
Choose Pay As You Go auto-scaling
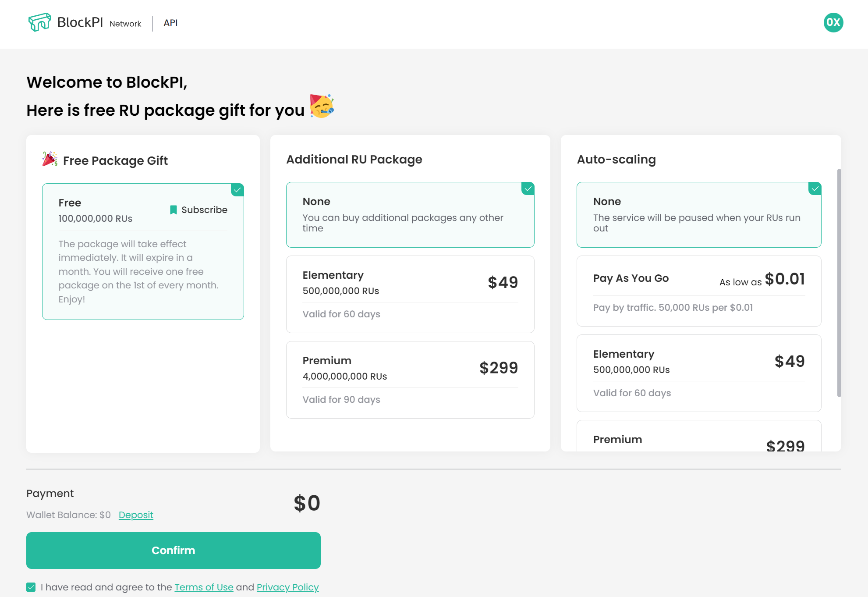pyautogui.click(x=698, y=291)
